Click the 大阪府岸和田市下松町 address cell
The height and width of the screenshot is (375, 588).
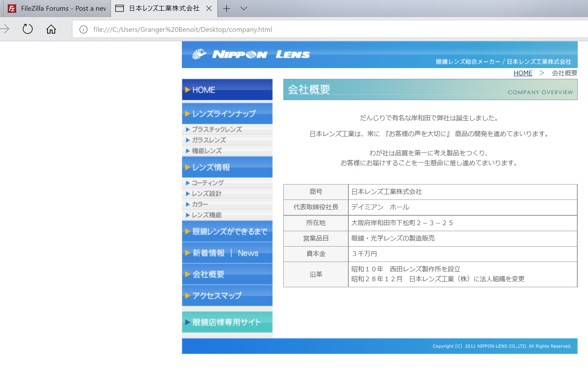(463, 223)
